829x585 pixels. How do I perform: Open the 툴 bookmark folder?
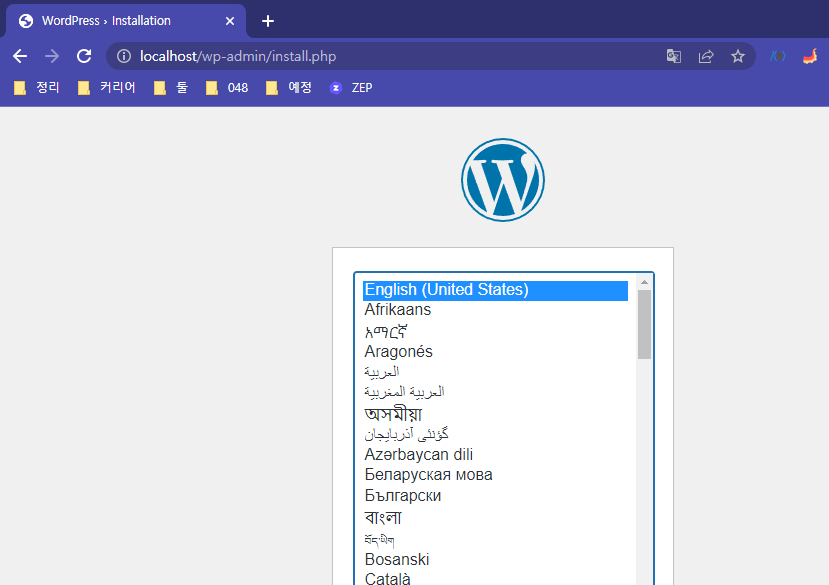click(x=171, y=88)
